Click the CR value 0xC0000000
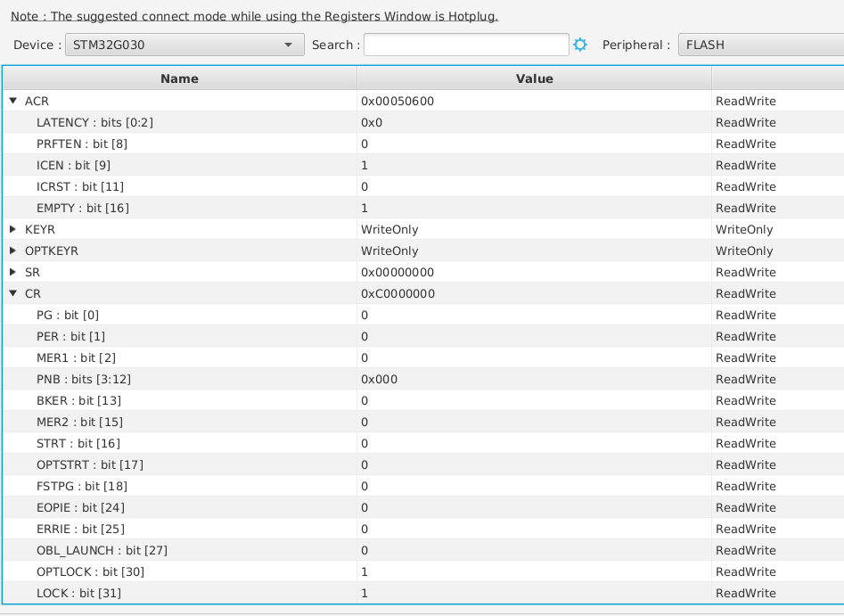 pos(397,293)
